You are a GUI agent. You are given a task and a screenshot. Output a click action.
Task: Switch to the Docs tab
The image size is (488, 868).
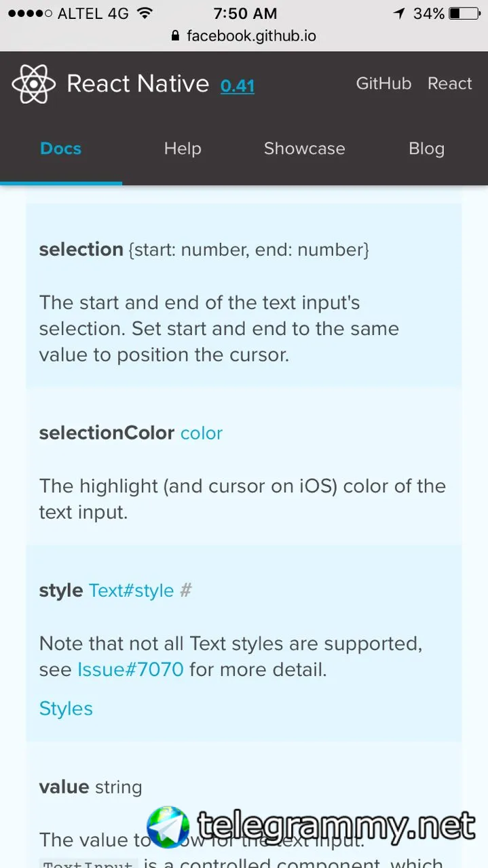(x=60, y=149)
